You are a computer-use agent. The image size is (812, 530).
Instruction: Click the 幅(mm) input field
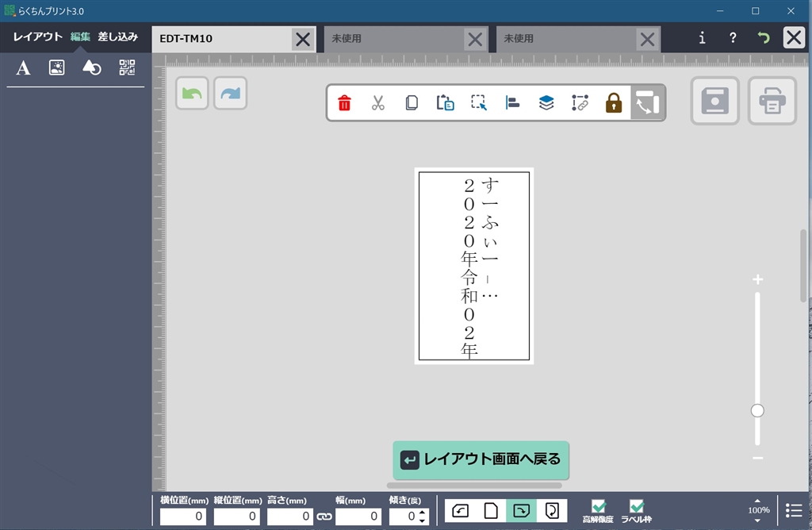[358, 517]
